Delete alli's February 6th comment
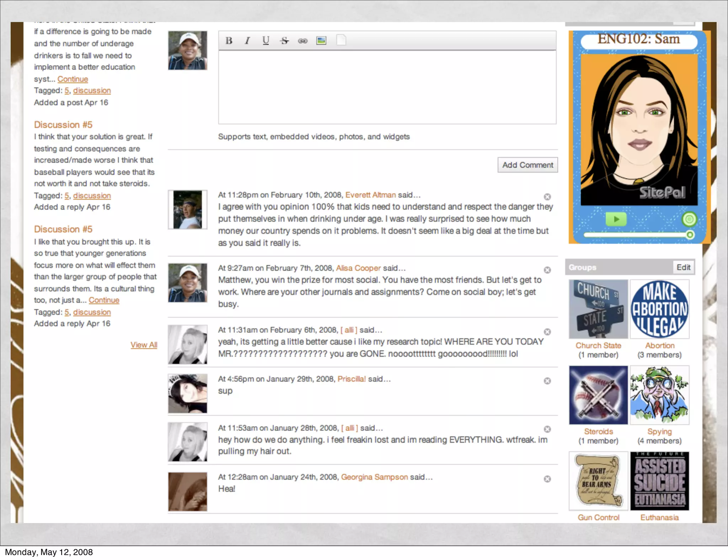The image size is (728, 560). [x=547, y=332]
